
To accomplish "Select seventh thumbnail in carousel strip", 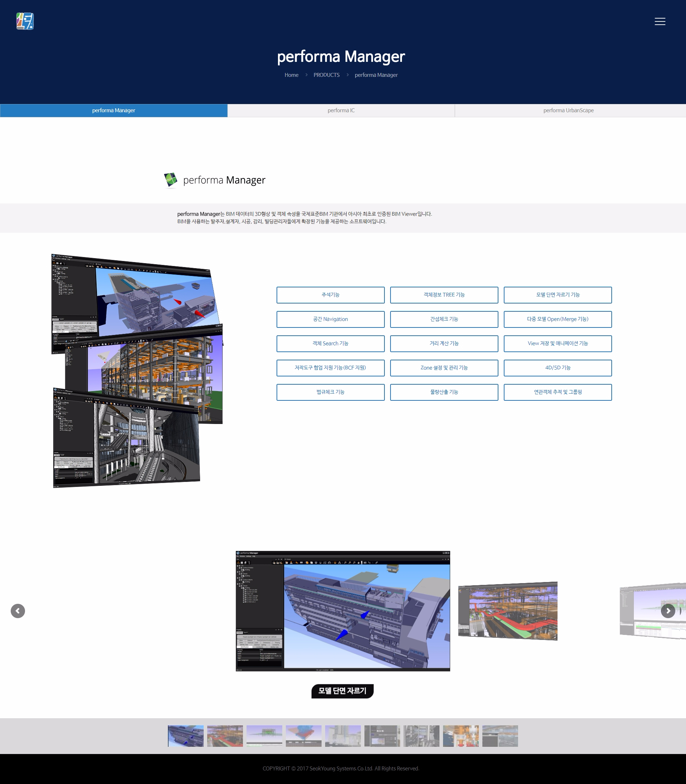I will pos(422,736).
